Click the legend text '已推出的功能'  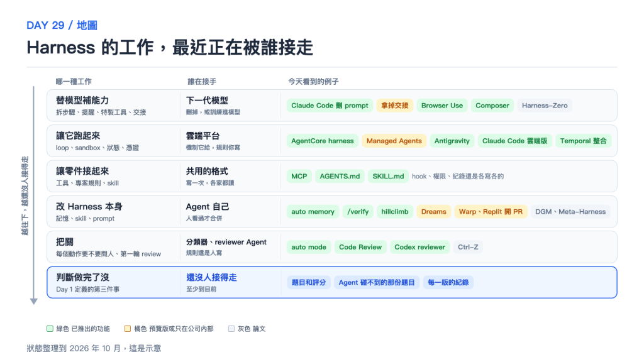[x=91, y=329]
